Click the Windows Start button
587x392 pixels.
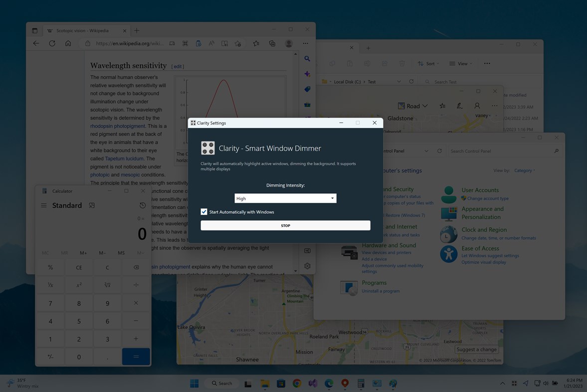pyautogui.click(x=195, y=384)
